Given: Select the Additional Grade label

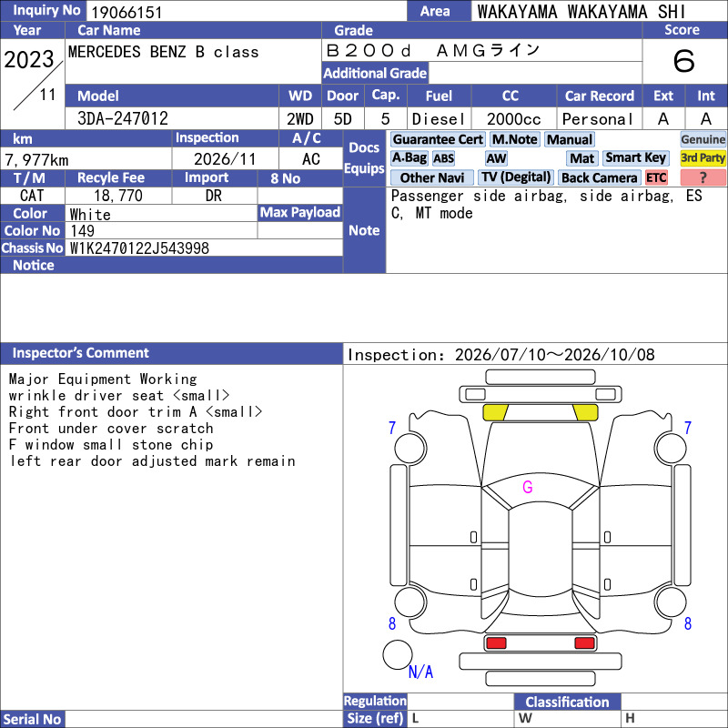Looking at the screenshot, I should click(x=375, y=73).
